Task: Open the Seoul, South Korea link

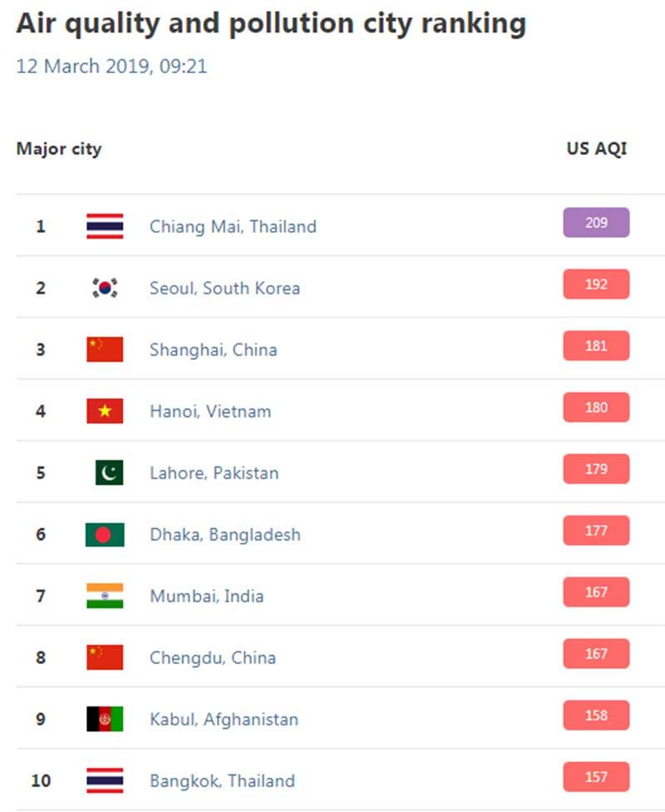Action: click(224, 288)
